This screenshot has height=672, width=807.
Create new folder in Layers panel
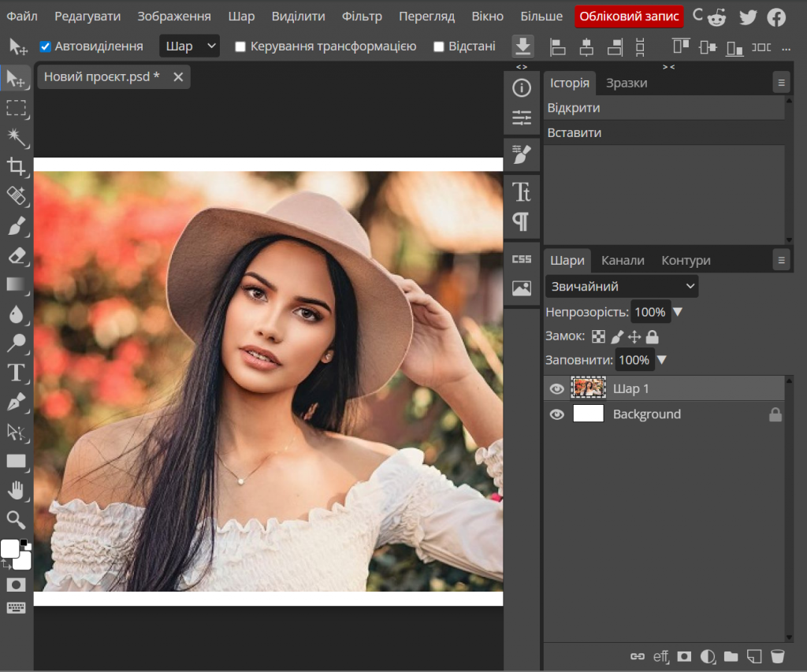pos(731,656)
